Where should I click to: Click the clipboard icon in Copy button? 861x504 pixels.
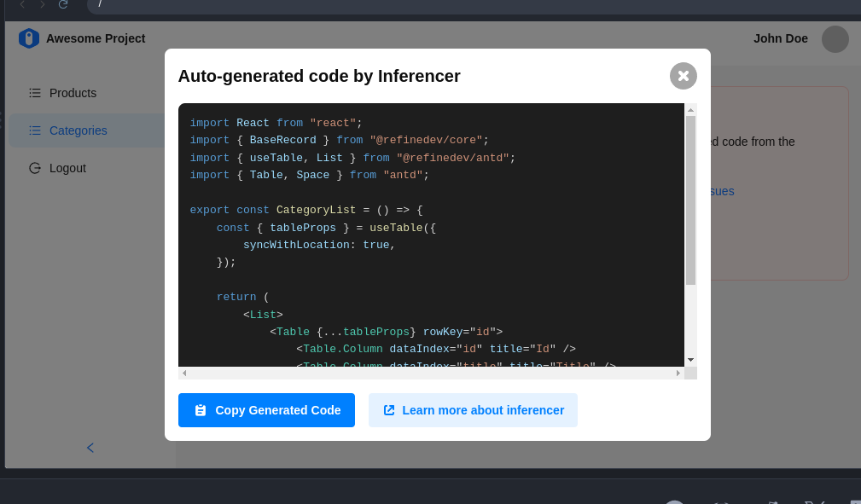tap(201, 410)
